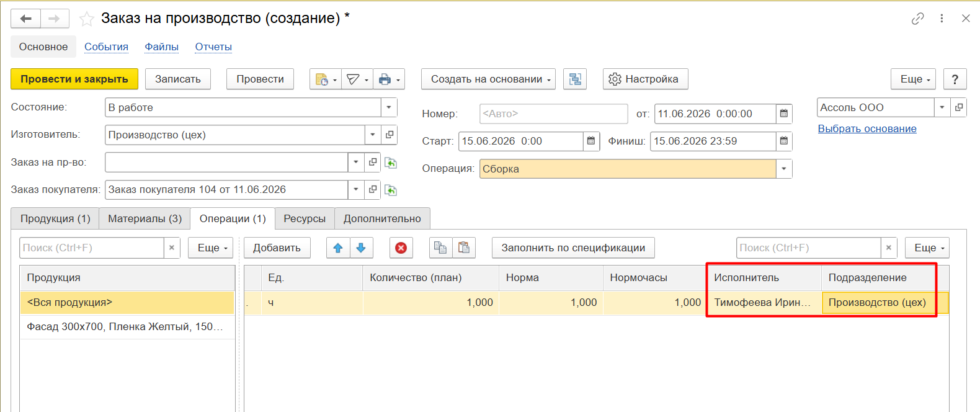Fill from Заказ покупателя icon
This screenshot has height=412, width=980.
tap(391, 190)
